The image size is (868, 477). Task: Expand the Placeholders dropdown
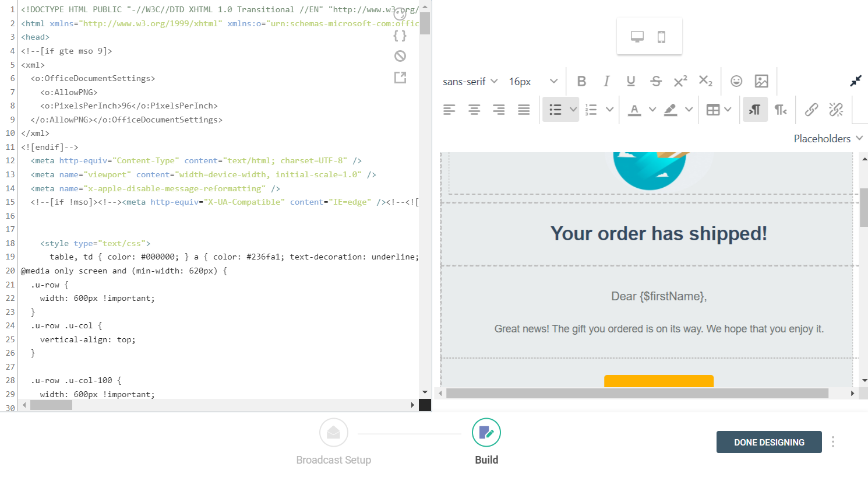coord(828,138)
